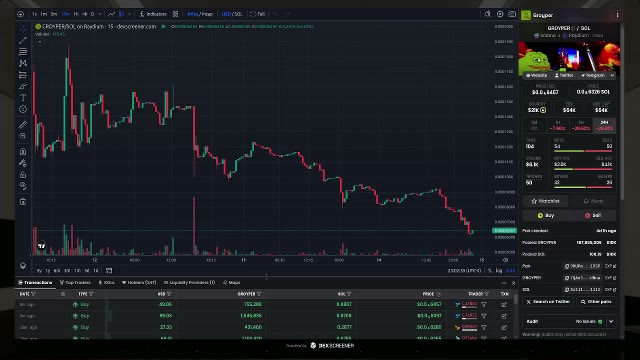The height and width of the screenshot is (360, 640).
Task: Open the go-to-date calendar icon
Action: [x=109, y=270]
